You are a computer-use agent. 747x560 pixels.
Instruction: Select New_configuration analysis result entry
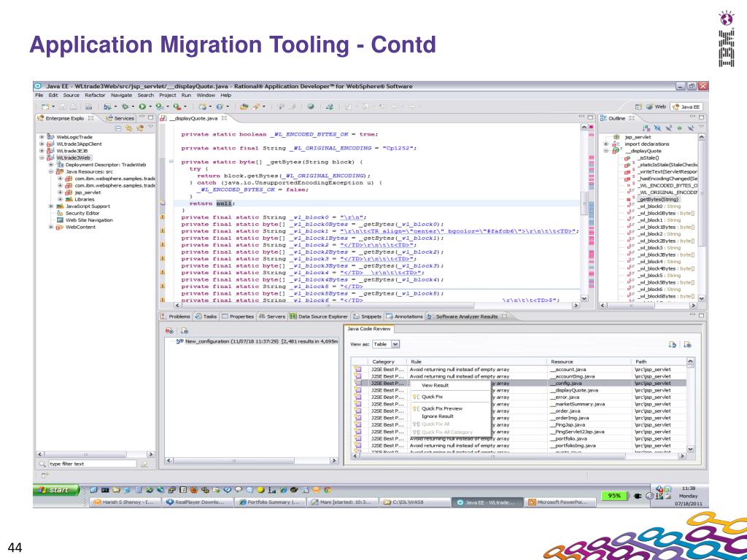coord(256,341)
